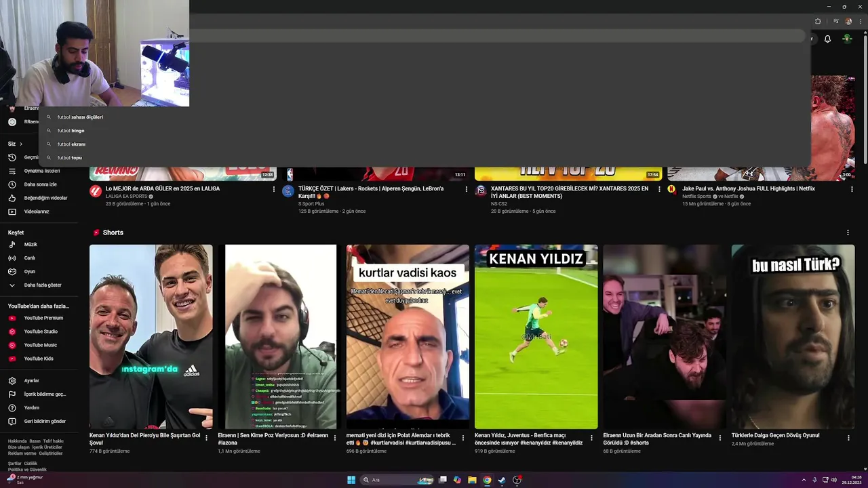
Task: Click S Sport Plus channel avatar
Action: point(288,190)
